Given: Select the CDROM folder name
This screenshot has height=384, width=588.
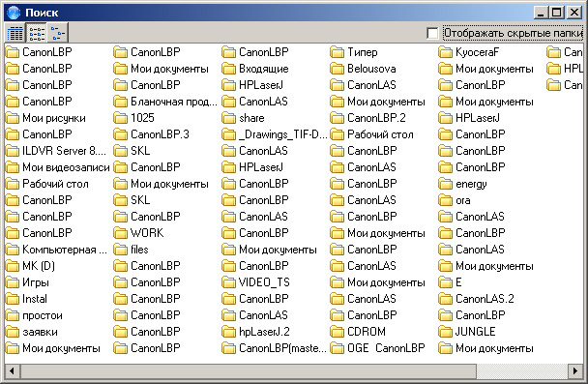Looking at the screenshot, I should pyautogui.click(x=367, y=332).
